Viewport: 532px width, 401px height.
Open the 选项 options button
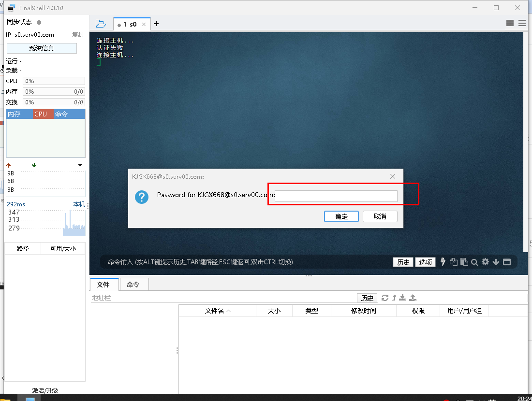426,262
